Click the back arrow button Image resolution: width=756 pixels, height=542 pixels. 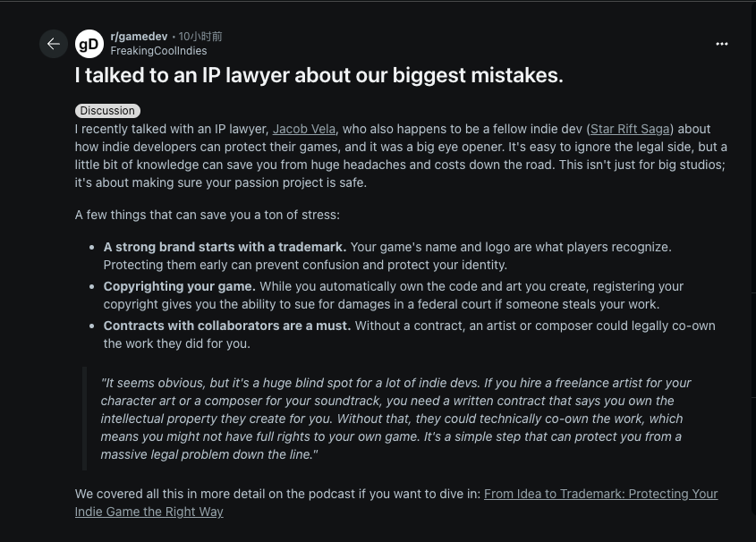click(54, 44)
